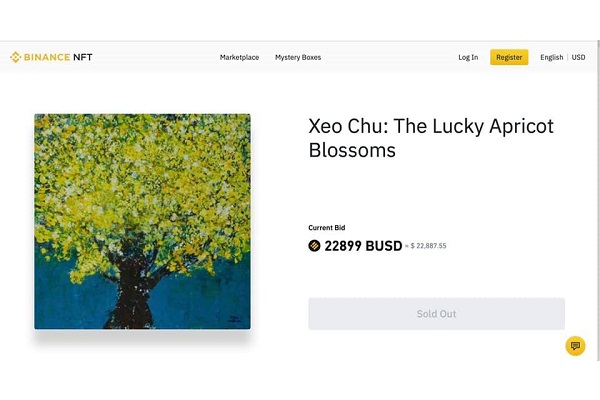Click the Sold Out button

(x=436, y=314)
